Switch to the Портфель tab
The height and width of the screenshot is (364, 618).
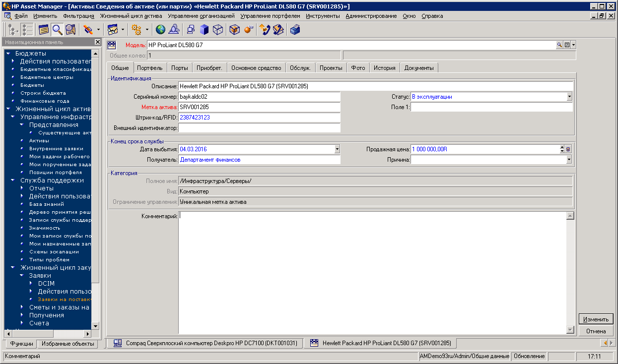(x=149, y=68)
